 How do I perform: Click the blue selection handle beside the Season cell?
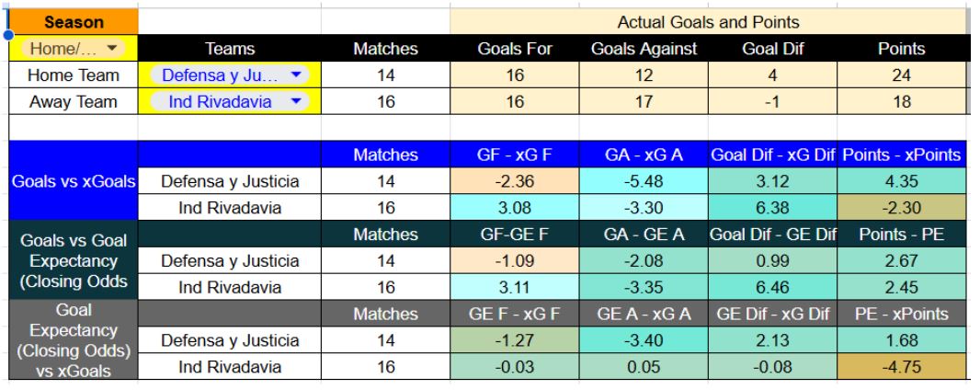coord(9,35)
